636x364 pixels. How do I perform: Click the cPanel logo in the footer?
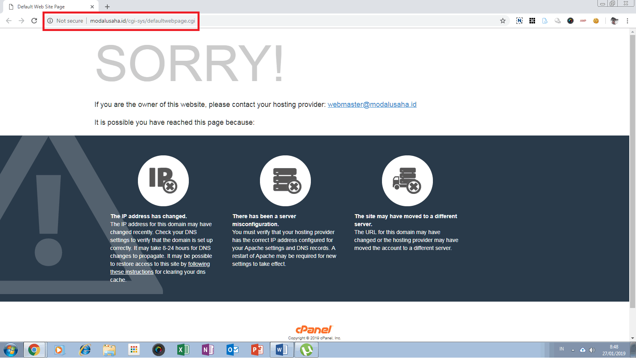(314, 329)
